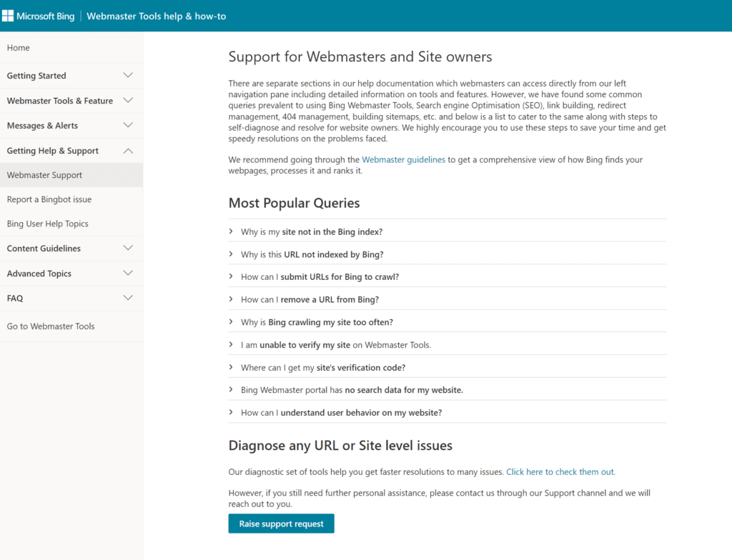Click the Microsoft Bing logo icon
This screenshot has width=732, height=560.
[8, 16]
